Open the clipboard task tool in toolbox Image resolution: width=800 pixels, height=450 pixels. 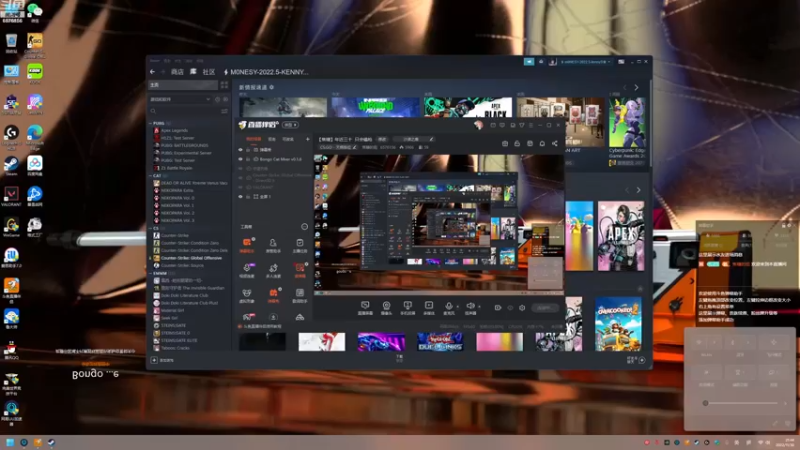(299, 245)
